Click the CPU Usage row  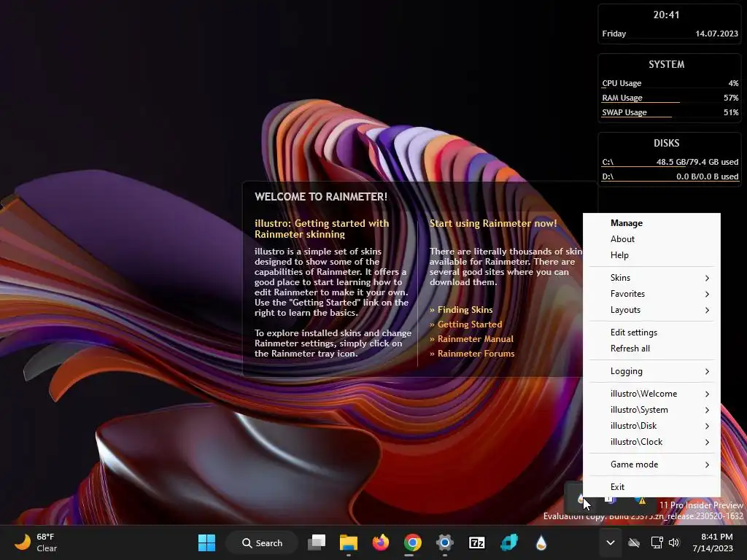coord(670,83)
